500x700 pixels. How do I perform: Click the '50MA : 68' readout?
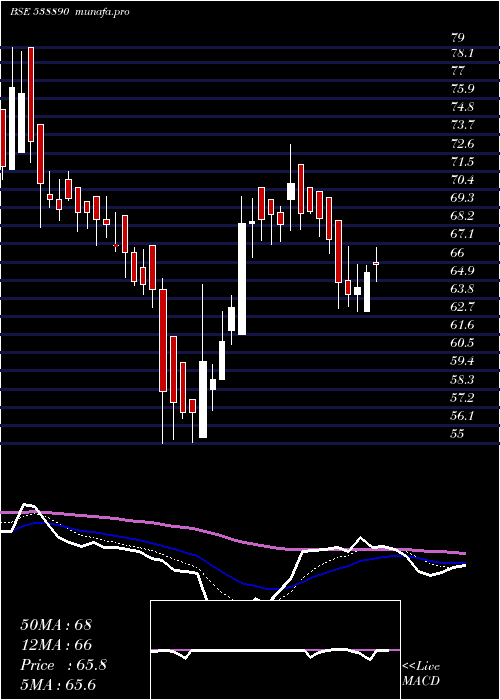coord(56,625)
